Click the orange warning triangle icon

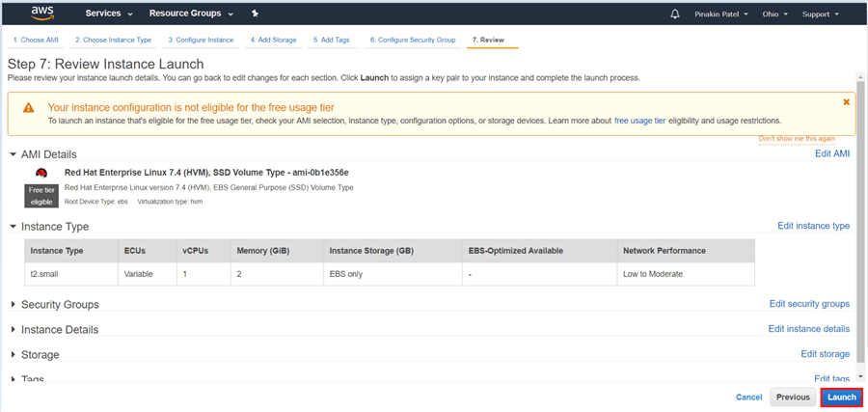(x=28, y=108)
